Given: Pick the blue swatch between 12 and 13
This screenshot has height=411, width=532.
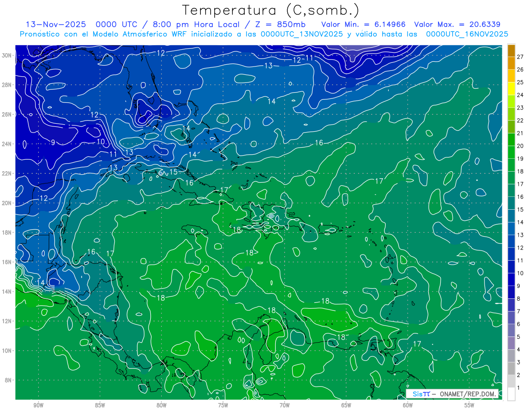Looking at the screenshot, I should [x=511, y=241].
